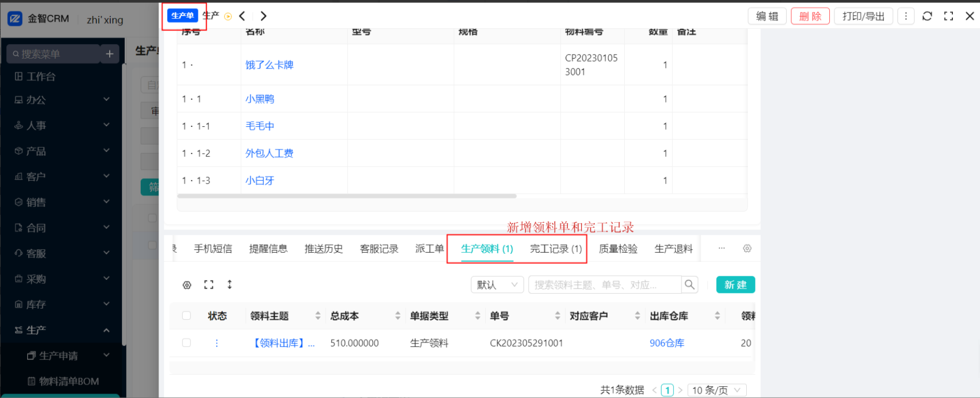Click the orange status circle icon beside 生产

point(228,17)
